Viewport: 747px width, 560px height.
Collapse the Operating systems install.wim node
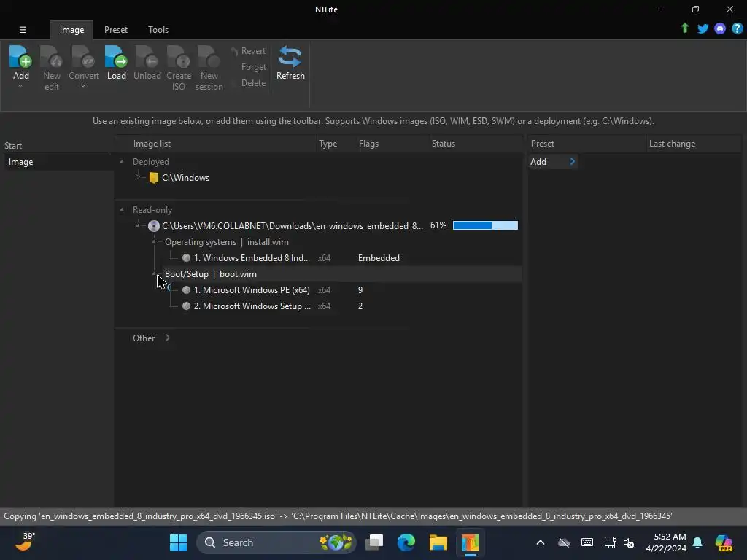(x=154, y=241)
